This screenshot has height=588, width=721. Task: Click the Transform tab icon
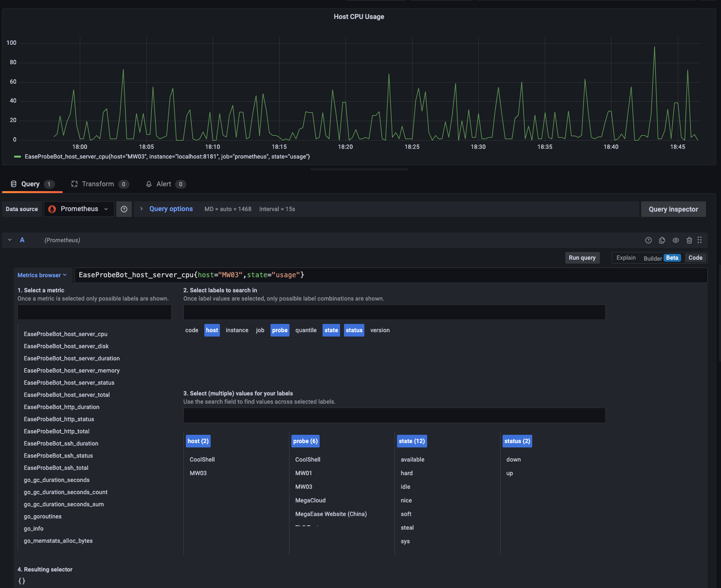pyautogui.click(x=74, y=184)
